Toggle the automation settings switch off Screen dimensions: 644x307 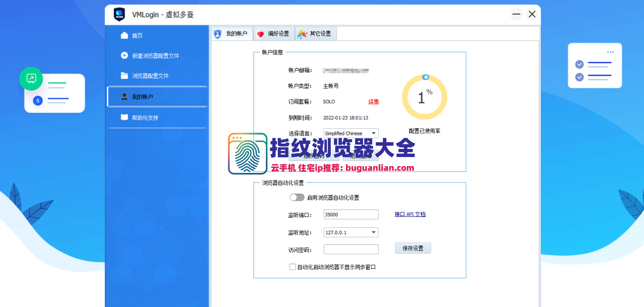click(297, 198)
